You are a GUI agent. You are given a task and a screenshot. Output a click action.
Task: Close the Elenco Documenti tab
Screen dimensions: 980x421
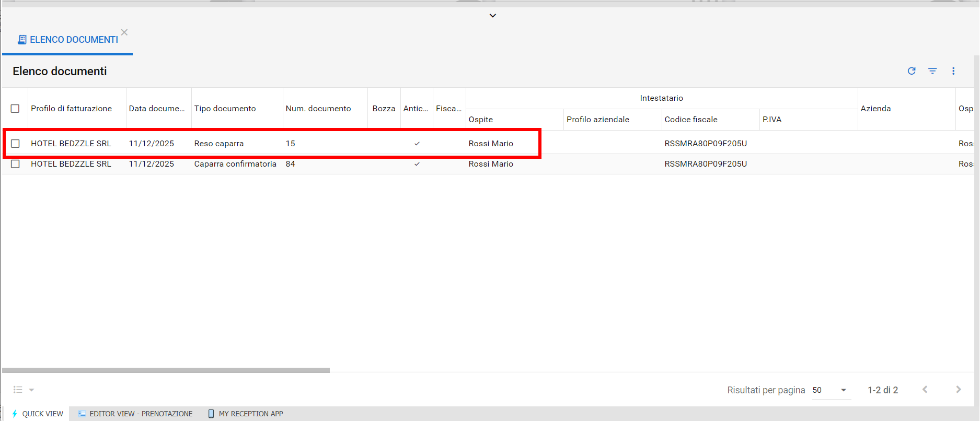pos(124,32)
